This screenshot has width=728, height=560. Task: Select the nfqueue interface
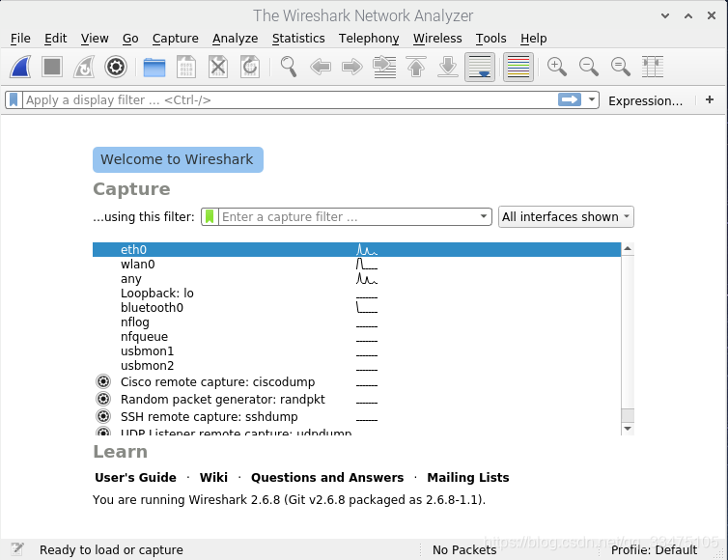[x=356, y=336]
